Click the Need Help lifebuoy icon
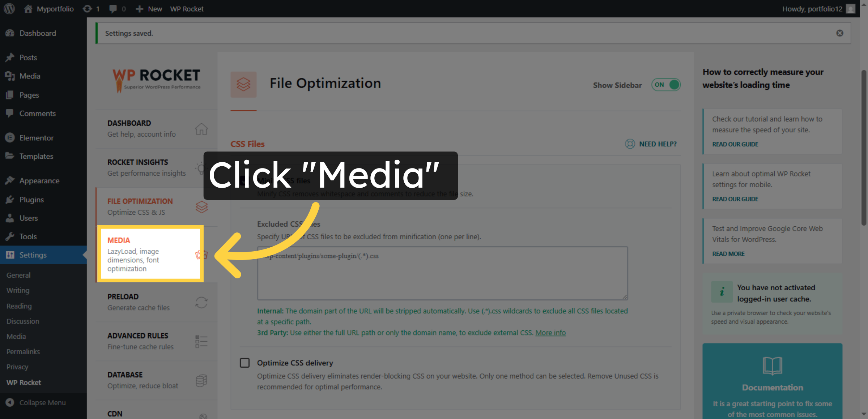The width and height of the screenshot is (868, 419). (629, 144)
